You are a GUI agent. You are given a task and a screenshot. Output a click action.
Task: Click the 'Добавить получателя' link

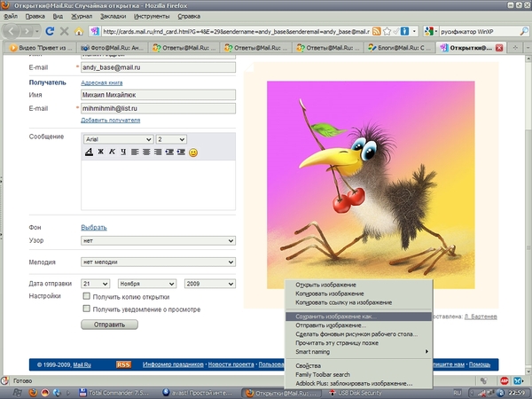111,120
